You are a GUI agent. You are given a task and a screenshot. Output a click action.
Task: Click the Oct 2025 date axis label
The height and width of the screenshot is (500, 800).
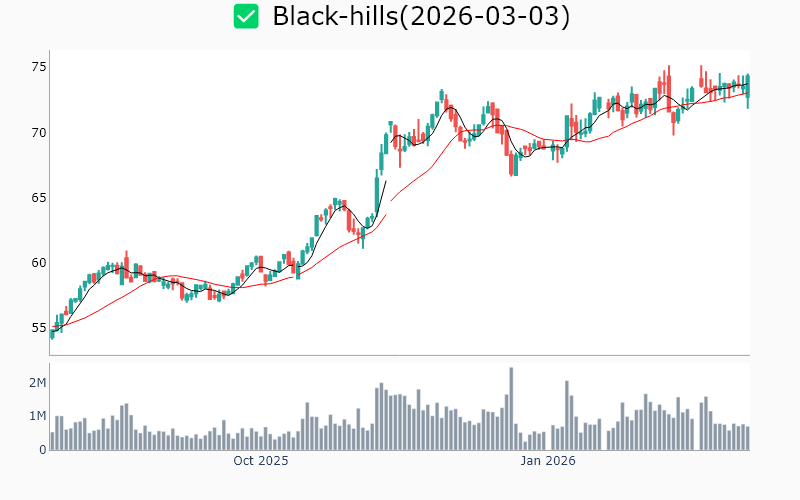(260, 461)
